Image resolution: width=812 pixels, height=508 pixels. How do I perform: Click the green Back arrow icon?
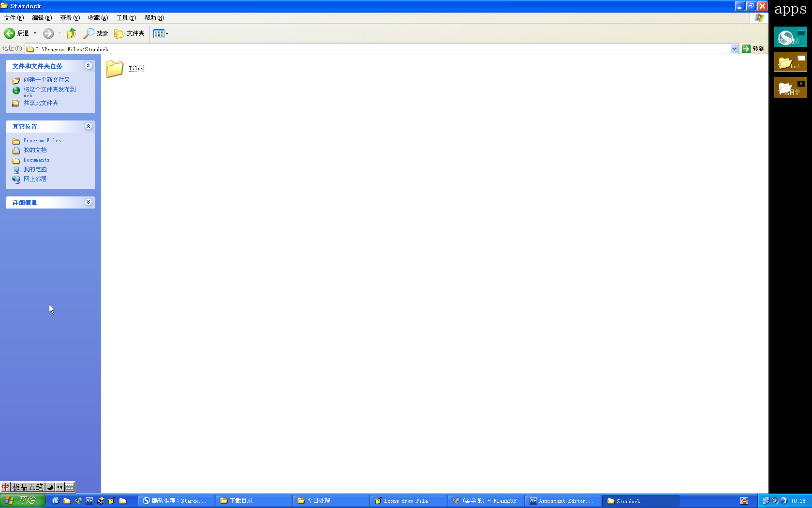pyautogui.click(x=10, y=33)
